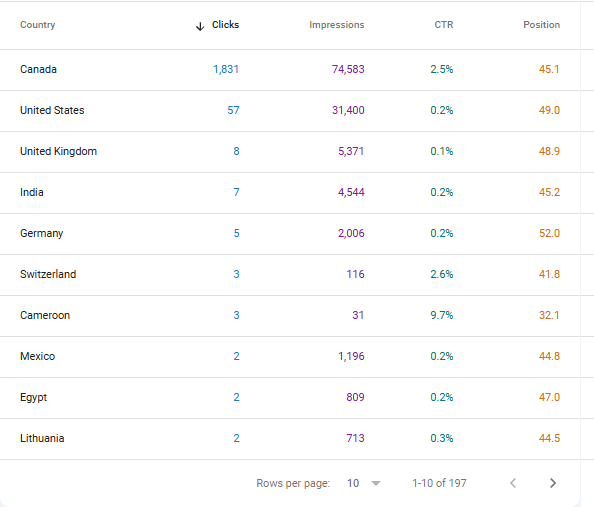Click Mexico's impressions value 1,196

click(x=351, y=356)
